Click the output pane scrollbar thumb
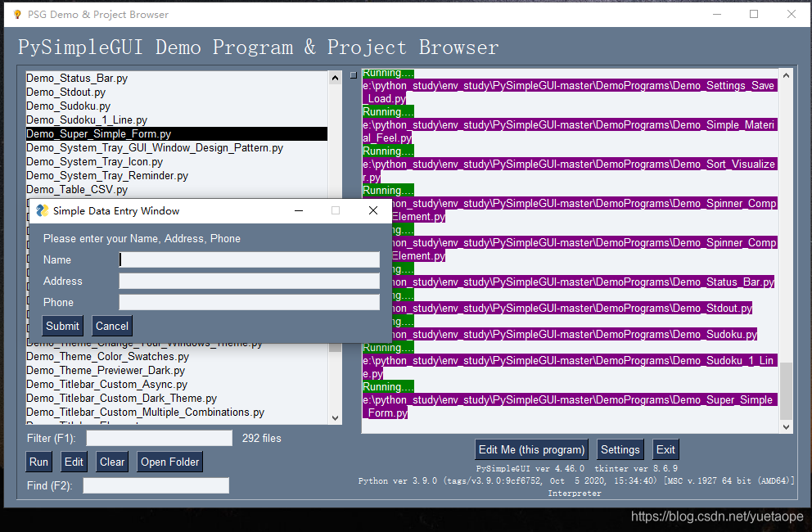 pyautogui.click(x=786, y=391)
